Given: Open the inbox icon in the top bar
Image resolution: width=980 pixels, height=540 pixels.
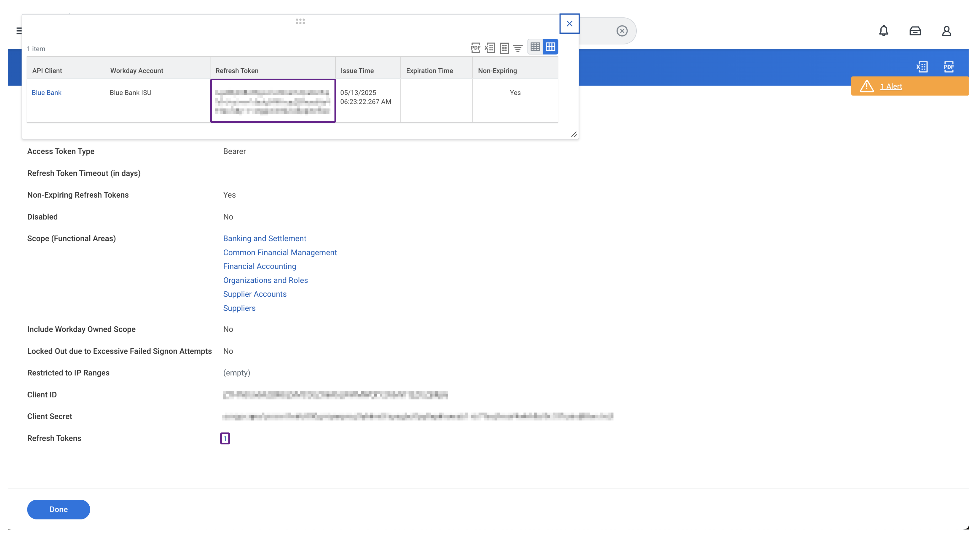Looking at the screenshot, I should [x=915, y=31].
